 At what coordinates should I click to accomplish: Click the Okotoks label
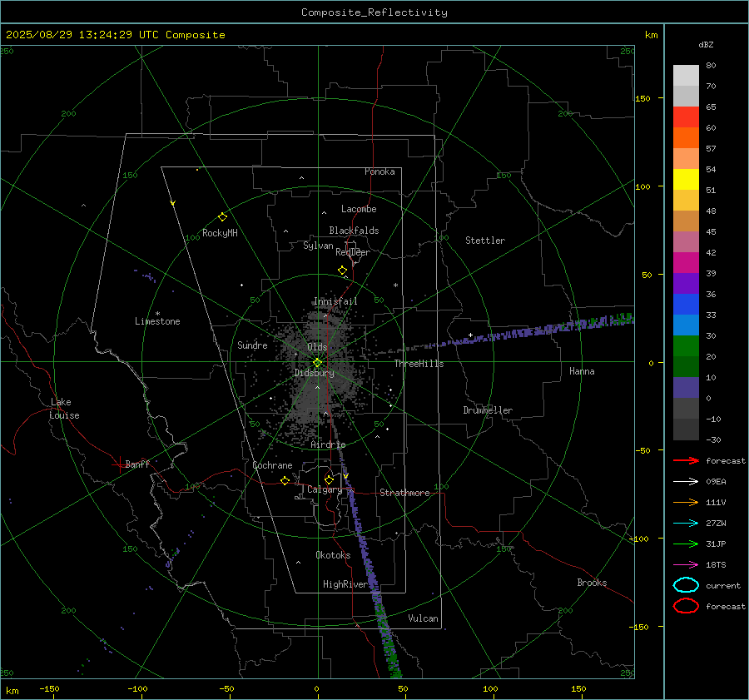click(x=333, y=555)
